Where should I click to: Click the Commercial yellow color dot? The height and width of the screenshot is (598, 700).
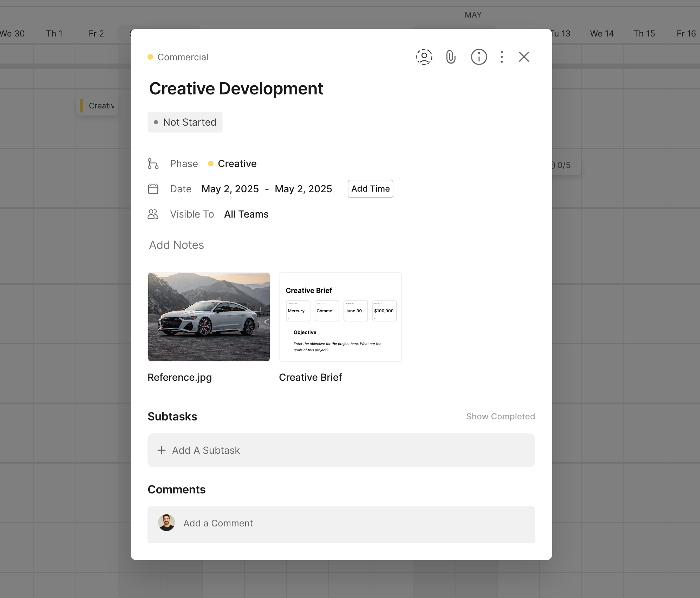pos(150,57)
